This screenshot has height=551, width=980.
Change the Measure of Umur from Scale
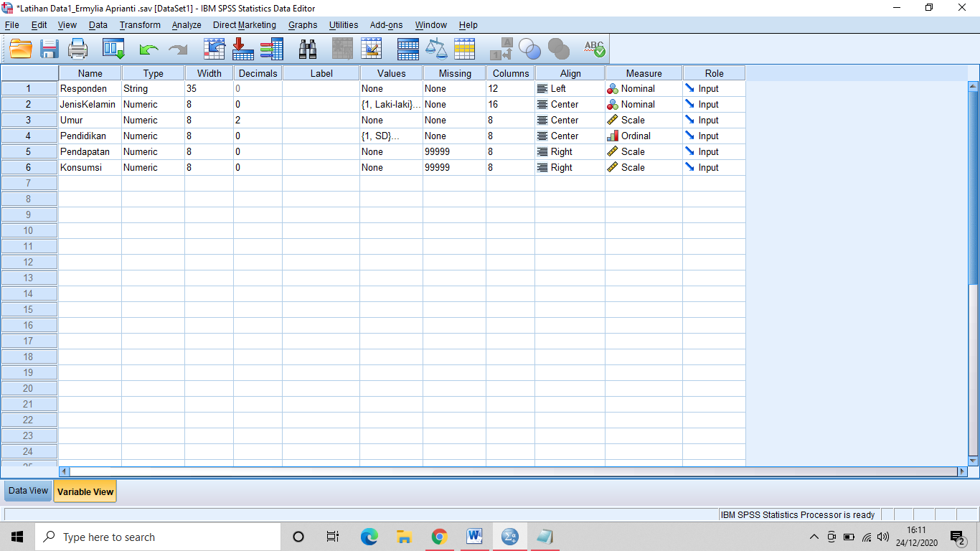tap(643, 120)
